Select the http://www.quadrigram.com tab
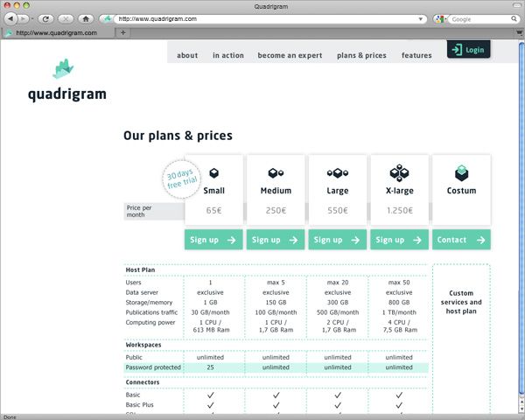 click(57, 33)
